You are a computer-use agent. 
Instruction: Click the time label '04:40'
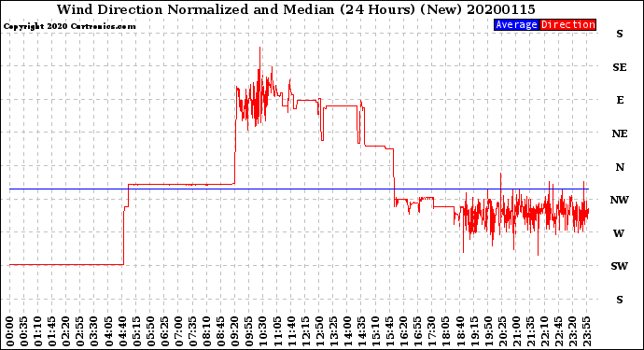coord(122,331)
